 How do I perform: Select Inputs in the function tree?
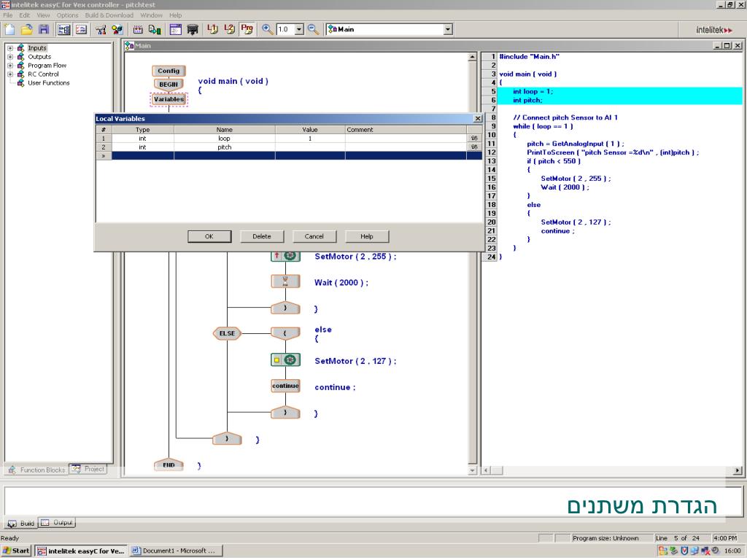(x=37, y=48)
